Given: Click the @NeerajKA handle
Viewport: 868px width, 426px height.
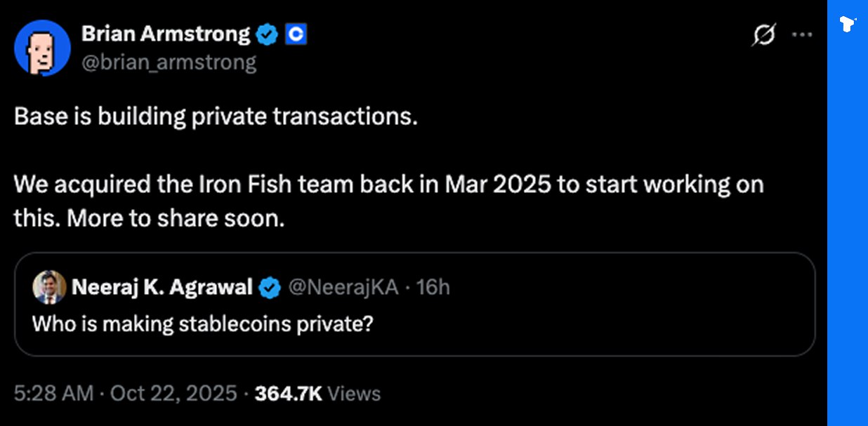Looking at the screenshot, I should 343,287.
